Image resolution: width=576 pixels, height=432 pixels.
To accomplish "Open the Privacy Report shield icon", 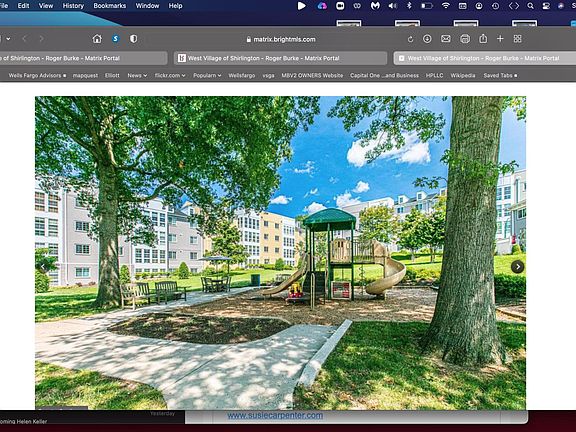I will coord(134,39).
